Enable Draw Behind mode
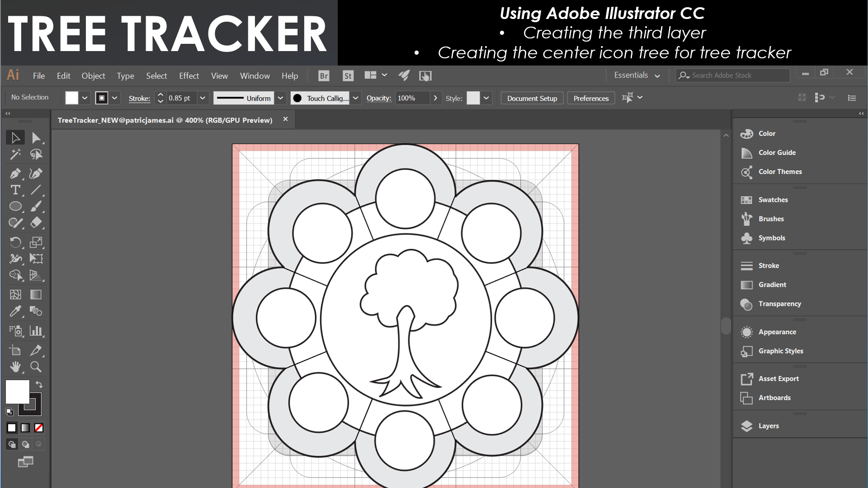Screen dimensions: 868x488 click(x=25, y=444)
